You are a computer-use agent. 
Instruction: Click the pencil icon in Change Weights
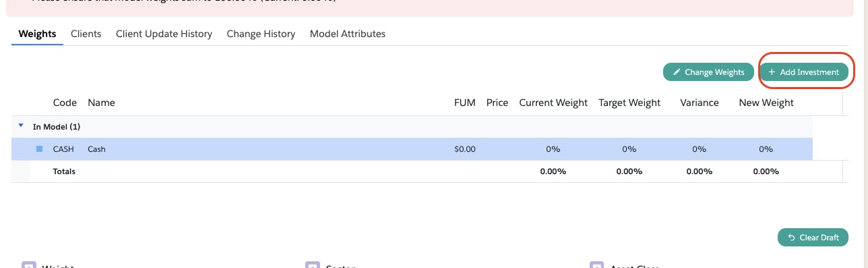tap(677, 72)
